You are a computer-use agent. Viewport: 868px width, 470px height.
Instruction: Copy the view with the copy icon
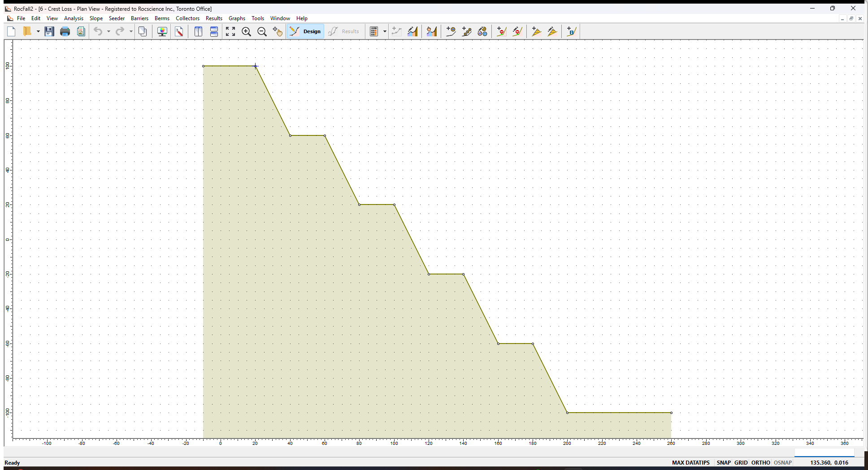(x=143, y=31)
